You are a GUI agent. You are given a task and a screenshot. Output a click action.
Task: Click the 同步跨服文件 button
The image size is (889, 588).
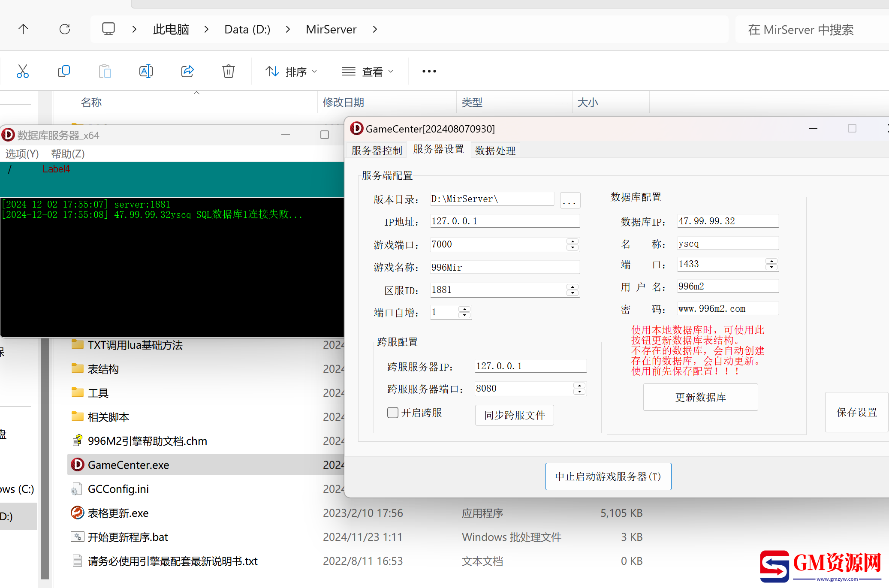click(x=514, y=415)
